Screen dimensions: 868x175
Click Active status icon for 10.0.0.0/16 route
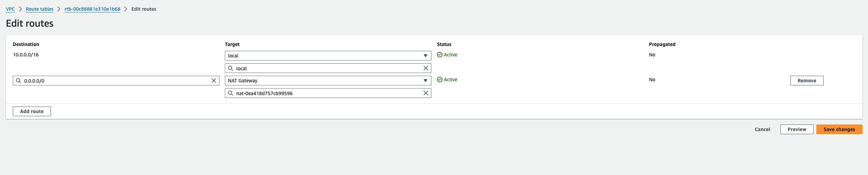pos(440,55)
